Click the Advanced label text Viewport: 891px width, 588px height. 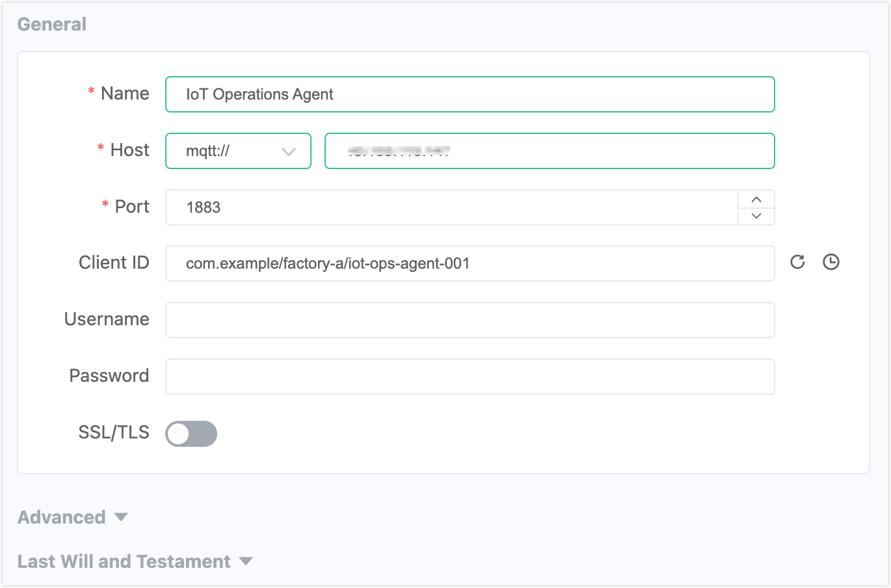click(x=62, y=516)
